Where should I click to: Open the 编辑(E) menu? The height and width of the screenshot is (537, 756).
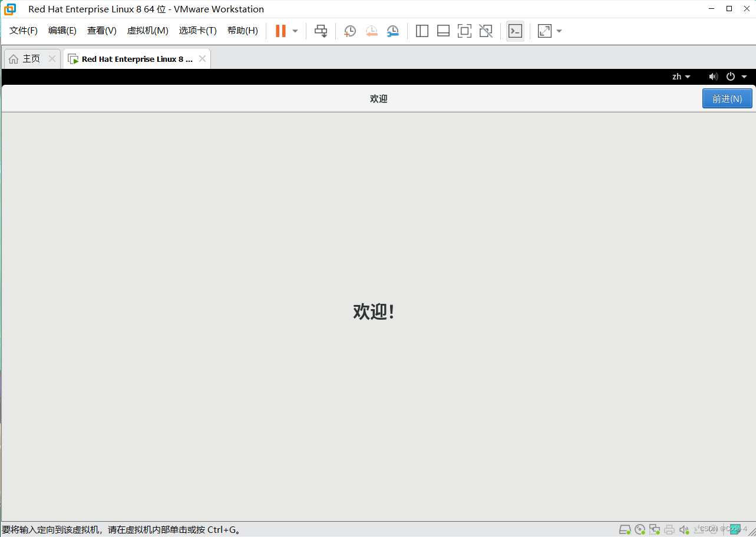click(x=62, y=31)
